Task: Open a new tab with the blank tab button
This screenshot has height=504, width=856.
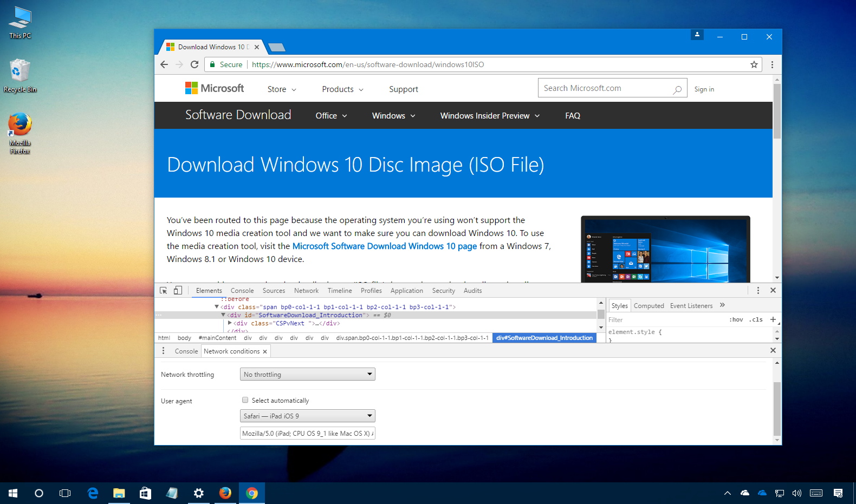Action: (277, 47)
